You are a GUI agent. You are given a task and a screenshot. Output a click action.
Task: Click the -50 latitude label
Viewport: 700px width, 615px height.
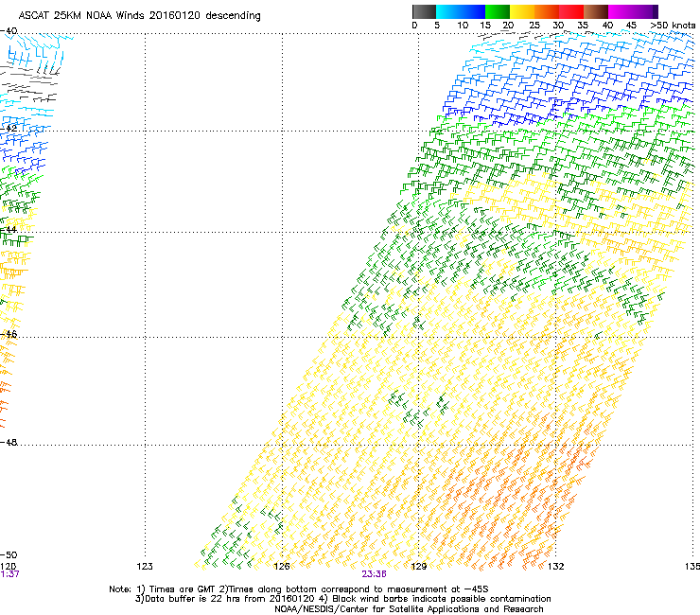coord(9,555)
